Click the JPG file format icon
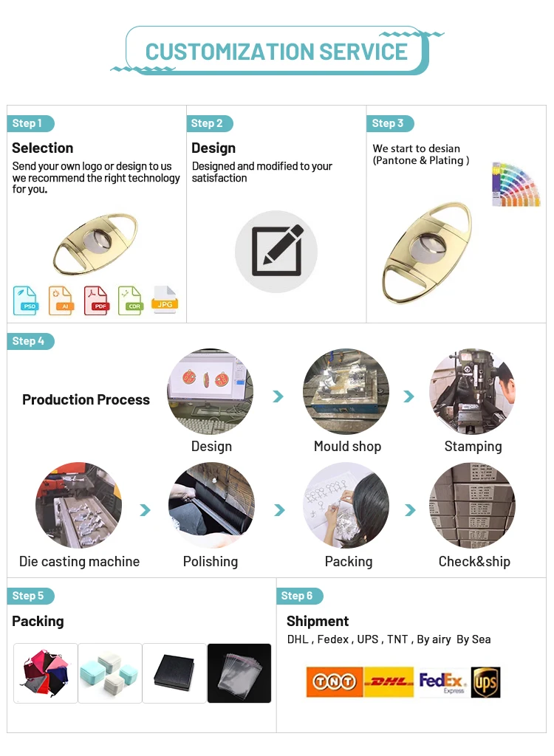The height and width of the screenshot is (756, 554). (x=165, y=299)
